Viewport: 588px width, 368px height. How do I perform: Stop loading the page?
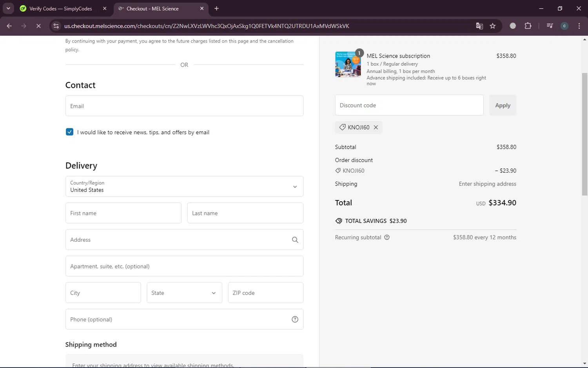pos(38,26)
